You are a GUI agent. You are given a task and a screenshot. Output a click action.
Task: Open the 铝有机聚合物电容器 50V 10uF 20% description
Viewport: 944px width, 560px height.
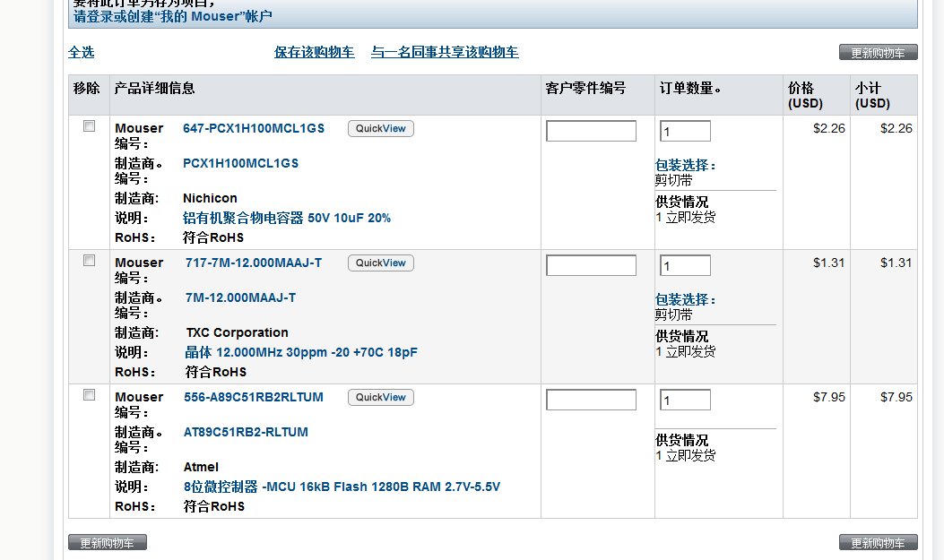click(287, 218)
